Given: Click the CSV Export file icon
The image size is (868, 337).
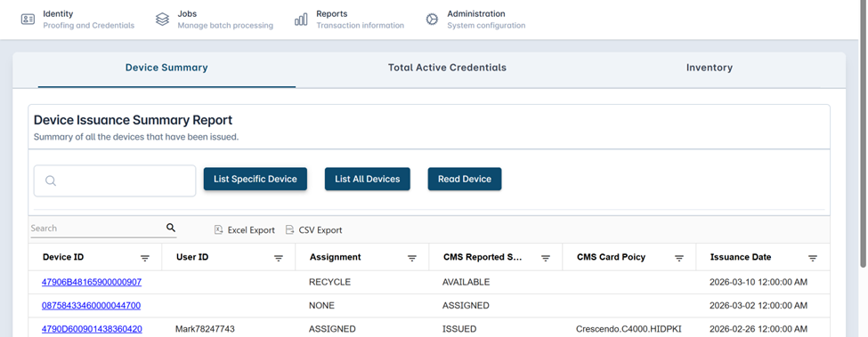Looking at the screenshot, I should [289, 229].
